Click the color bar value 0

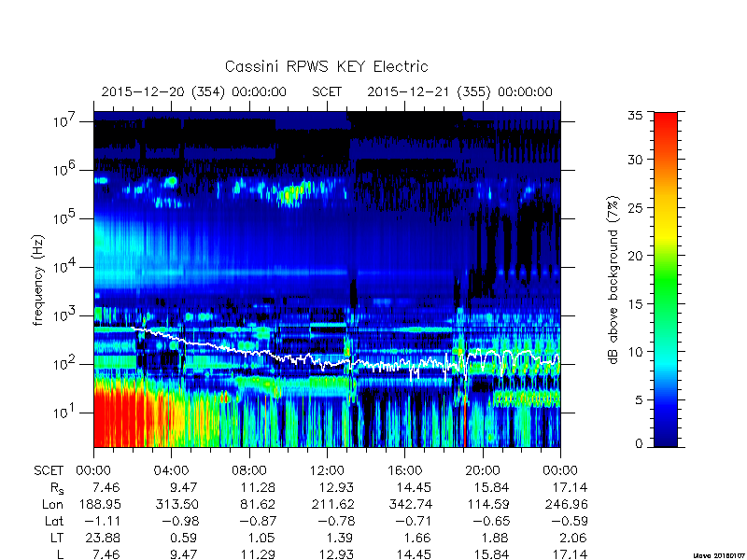[x=639, y=443]
